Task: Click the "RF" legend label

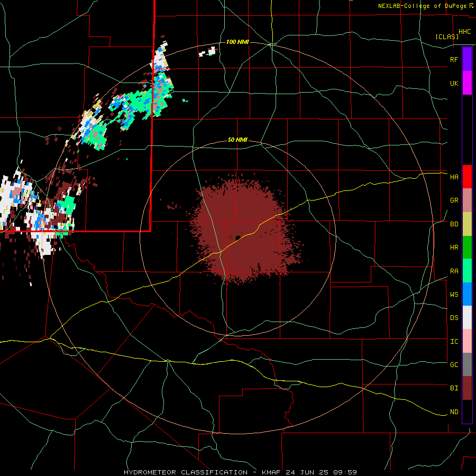Action: (454, 59)
